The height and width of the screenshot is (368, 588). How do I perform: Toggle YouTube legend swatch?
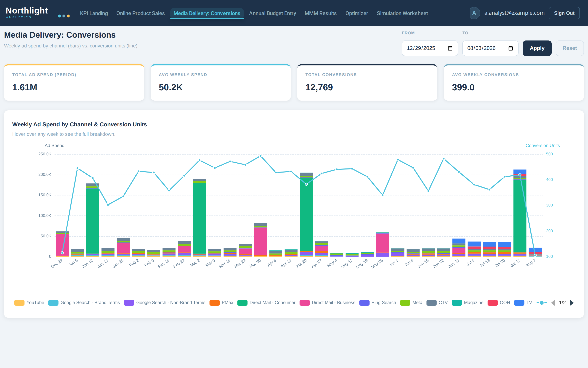19,303
